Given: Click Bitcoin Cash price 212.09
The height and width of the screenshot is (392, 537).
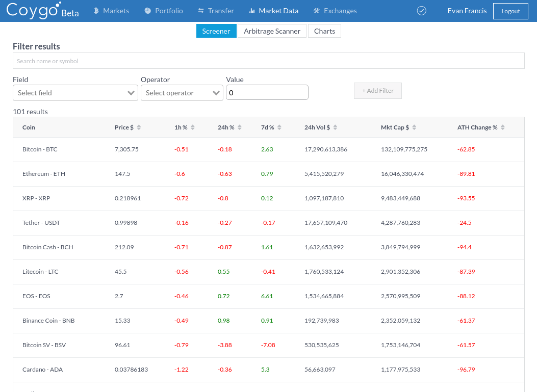Looking at the screenshot, I should (x=124, y=247).
